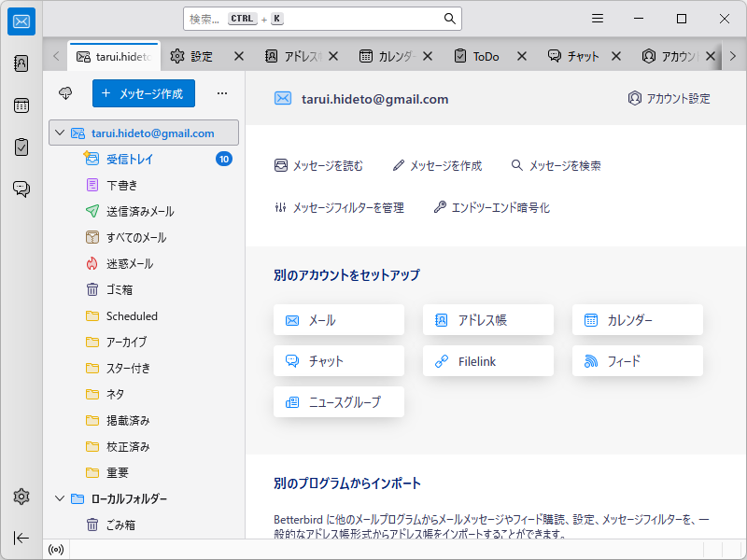This screenshot has width=747, height=560.
Task: Switch to the 設定 tab
Action: click(199, 55)
